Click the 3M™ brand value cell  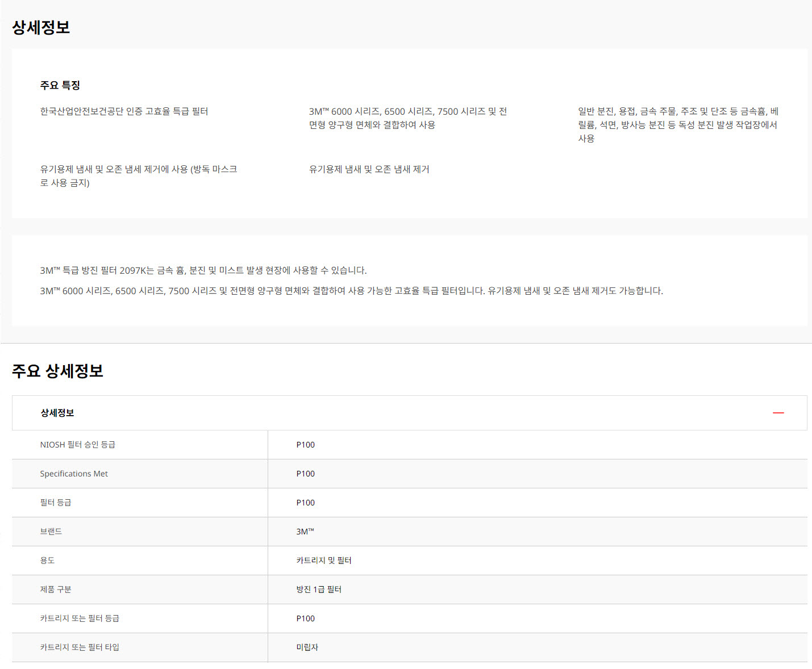point(538,532)
